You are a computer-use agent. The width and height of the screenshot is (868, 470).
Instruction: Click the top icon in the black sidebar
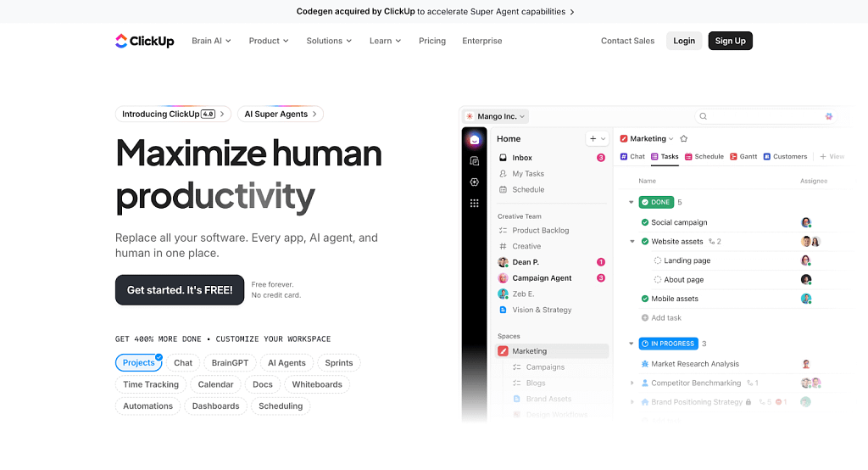[475, 140]
